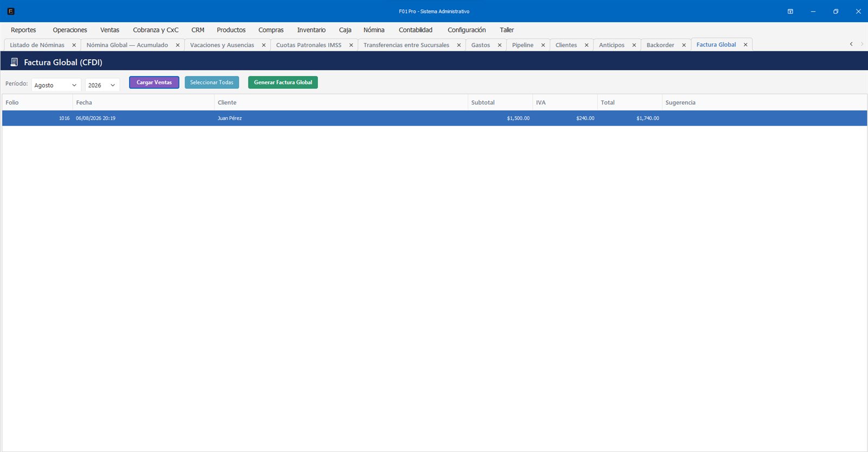Open the Taller menu
The width and height of the screenshot is (868, 452).
coord(507,30)
